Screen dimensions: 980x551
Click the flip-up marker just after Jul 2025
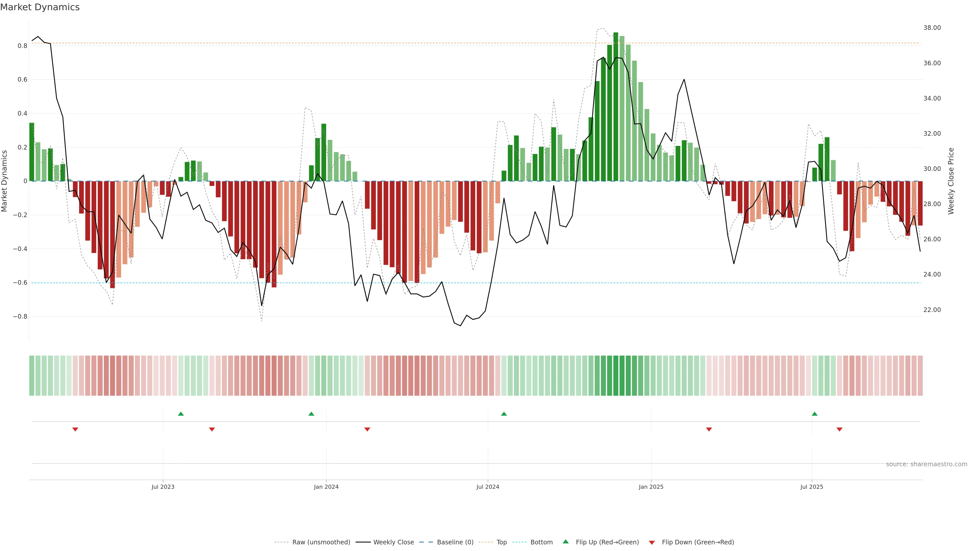coord(815,414)
